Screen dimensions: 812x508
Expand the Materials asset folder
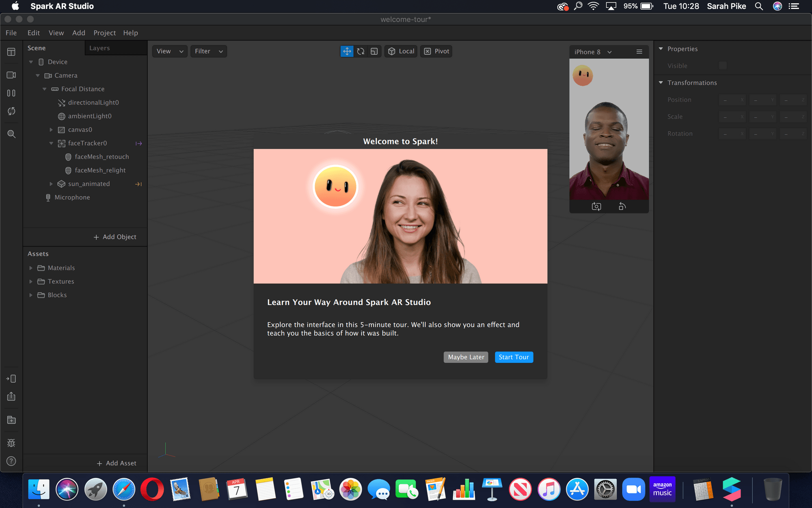(x=31, y=268)
